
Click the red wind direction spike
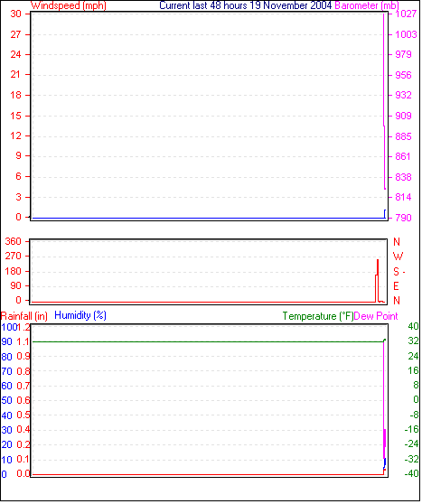378,280
